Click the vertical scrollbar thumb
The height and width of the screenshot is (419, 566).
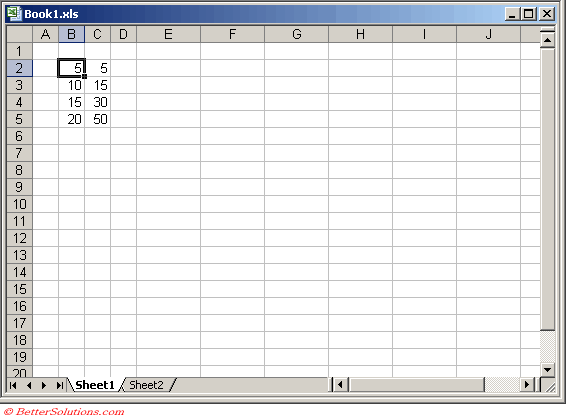click(x=547, y=189)
